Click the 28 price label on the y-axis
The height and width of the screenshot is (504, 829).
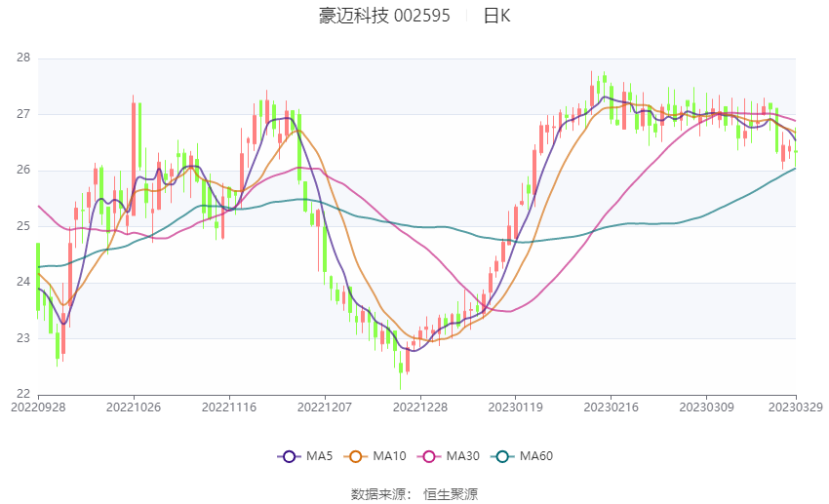[23, 58]
